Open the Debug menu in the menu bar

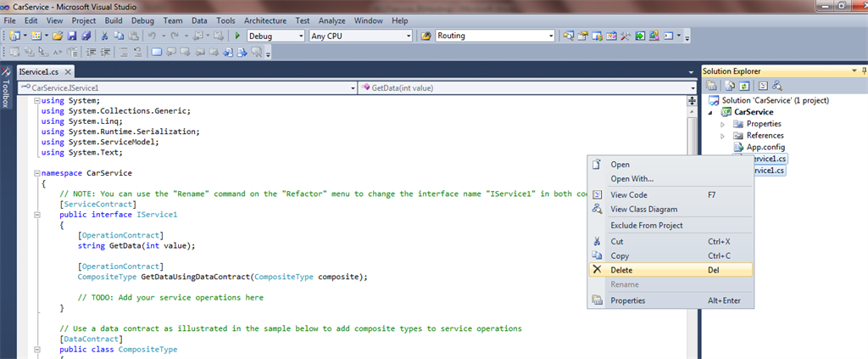point(142,20)
